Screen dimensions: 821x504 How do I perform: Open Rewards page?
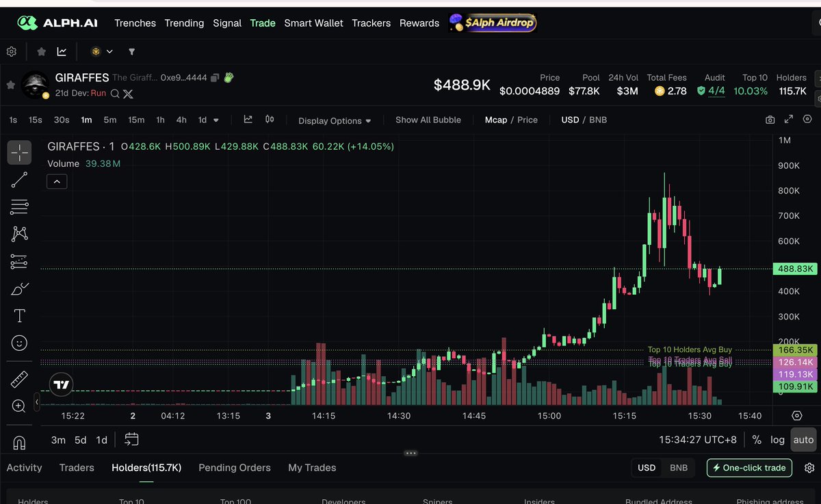[x=419, y=23]
